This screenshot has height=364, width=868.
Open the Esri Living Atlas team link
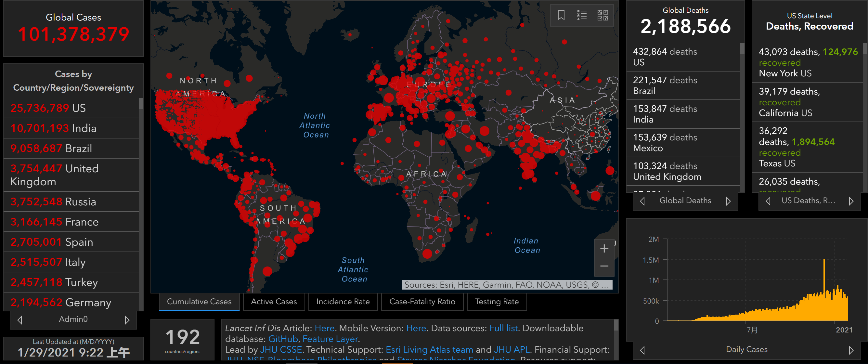coord(429,350)
